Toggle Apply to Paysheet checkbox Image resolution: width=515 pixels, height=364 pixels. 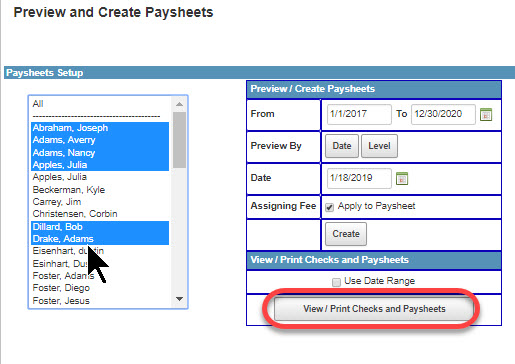(329, 207)
